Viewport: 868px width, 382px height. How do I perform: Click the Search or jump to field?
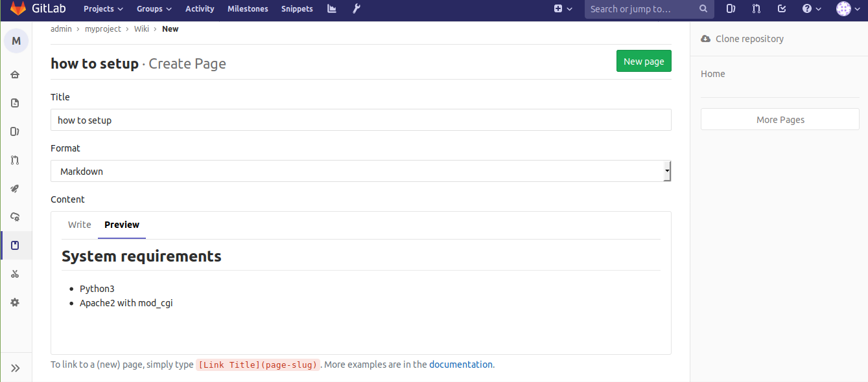(x=650, y=9)
